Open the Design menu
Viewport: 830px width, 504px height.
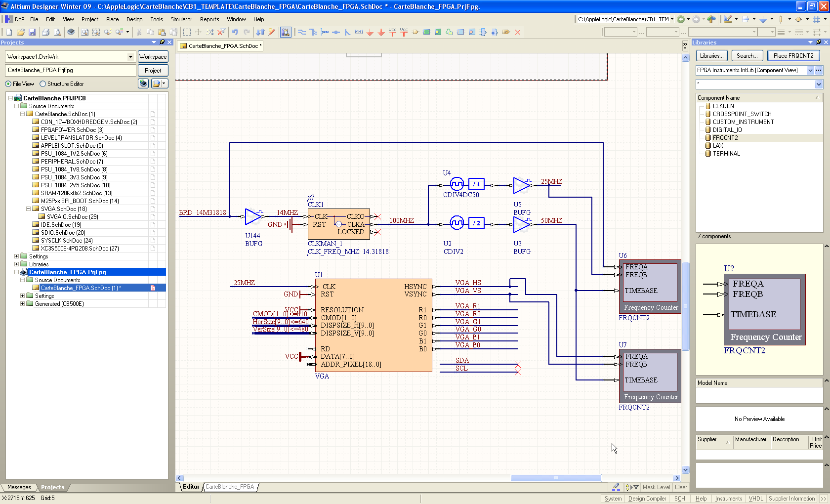tap(134, 19)
